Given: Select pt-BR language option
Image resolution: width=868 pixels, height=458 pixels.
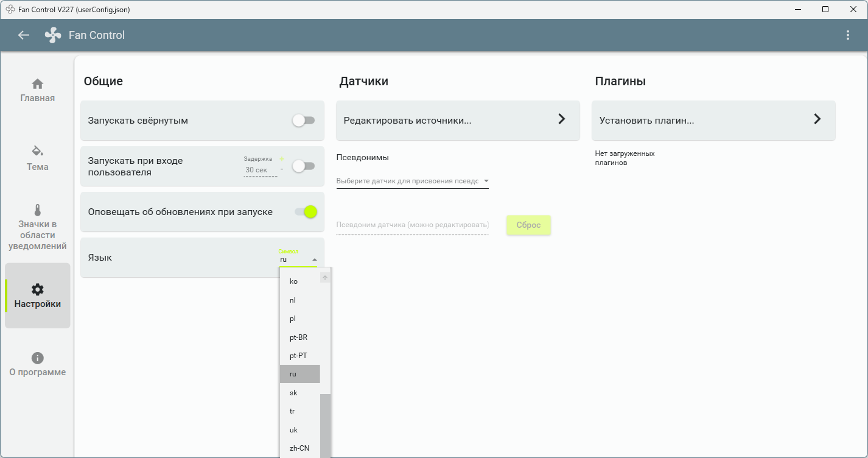Looking at the screenshot, I should (x=300, y=337).
